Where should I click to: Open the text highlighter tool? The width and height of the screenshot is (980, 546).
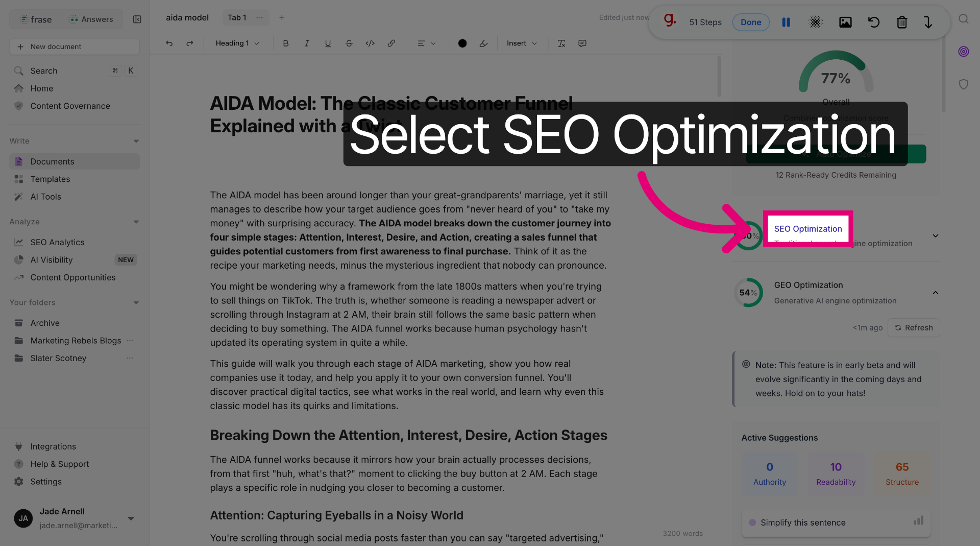click(483, 43)
